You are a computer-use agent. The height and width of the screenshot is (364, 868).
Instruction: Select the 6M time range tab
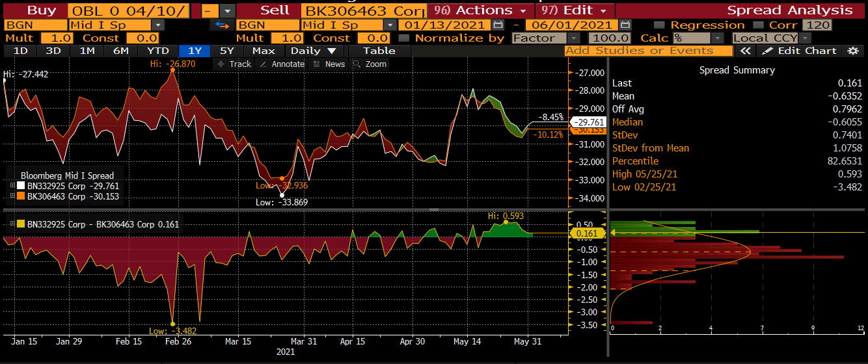point(120,51)
